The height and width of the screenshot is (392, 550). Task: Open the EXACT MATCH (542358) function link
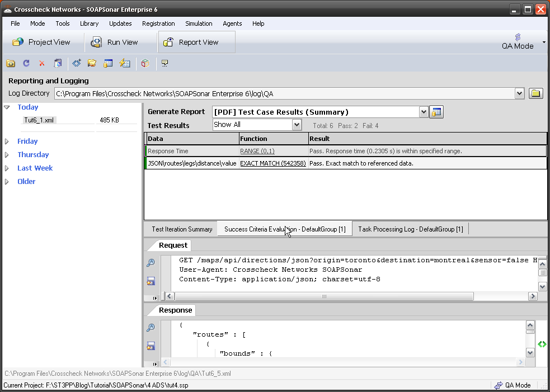point(273,163)
